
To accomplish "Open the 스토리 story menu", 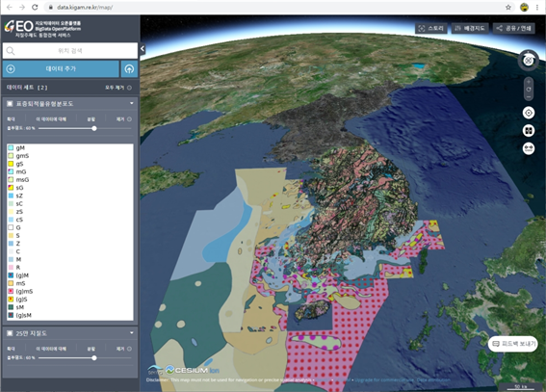I will click(x=431, y=29).
